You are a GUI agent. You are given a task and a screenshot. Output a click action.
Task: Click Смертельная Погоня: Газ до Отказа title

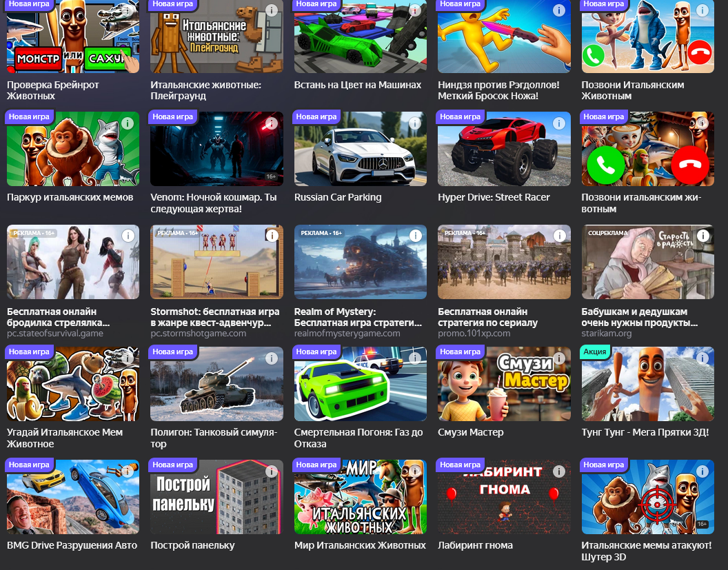pyautogui.click(x=358, y=438)
